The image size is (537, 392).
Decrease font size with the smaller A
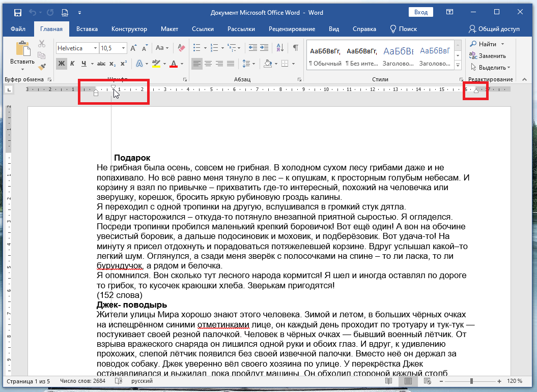click(x=145, y=48)
